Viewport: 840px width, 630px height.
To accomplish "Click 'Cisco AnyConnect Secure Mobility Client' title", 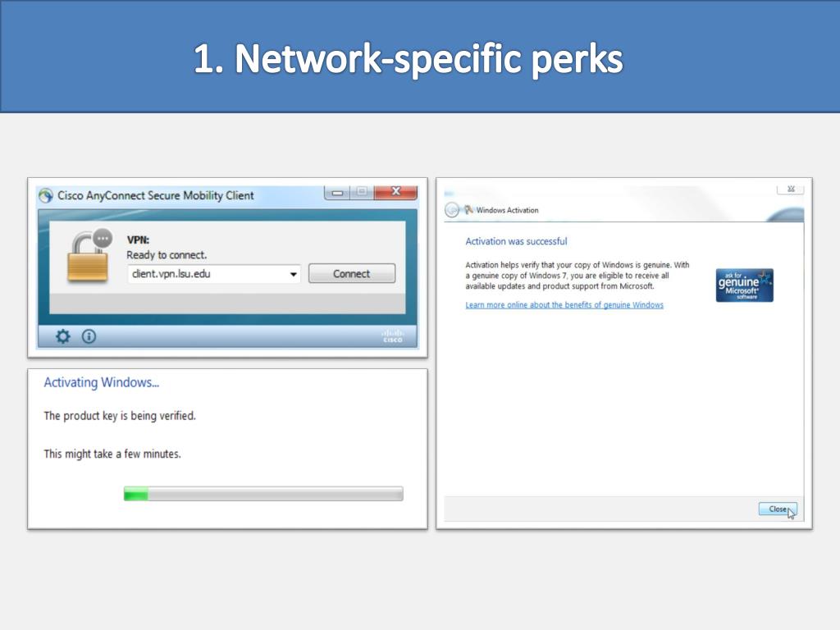I will tap(156, 195).
